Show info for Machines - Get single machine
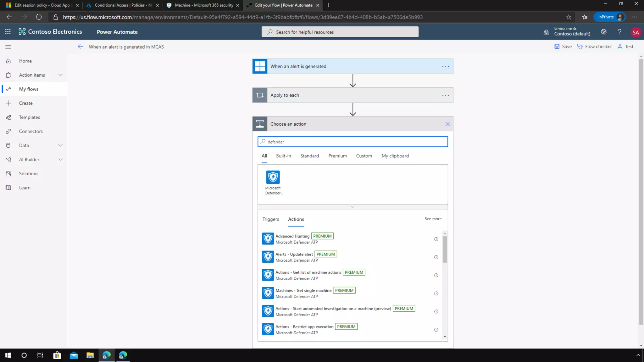Screen dimensions: 644x362 (436, 293)
